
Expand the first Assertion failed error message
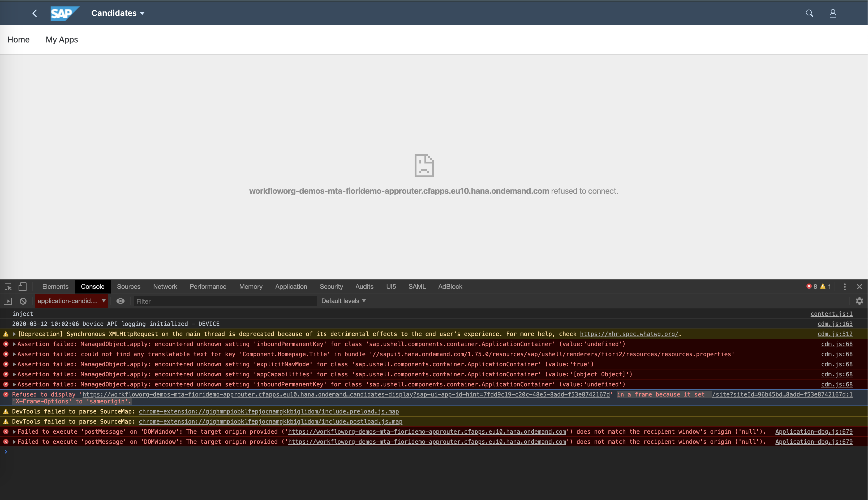point(14,344)
